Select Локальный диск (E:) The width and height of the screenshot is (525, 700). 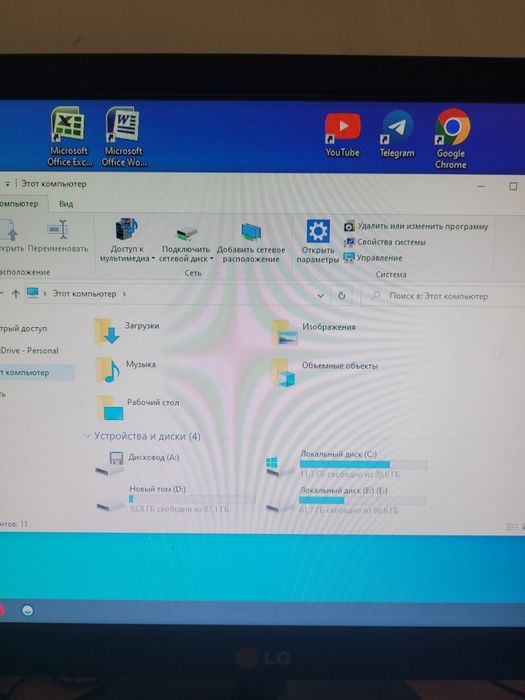pyautogui.click(x=346, y=500)
